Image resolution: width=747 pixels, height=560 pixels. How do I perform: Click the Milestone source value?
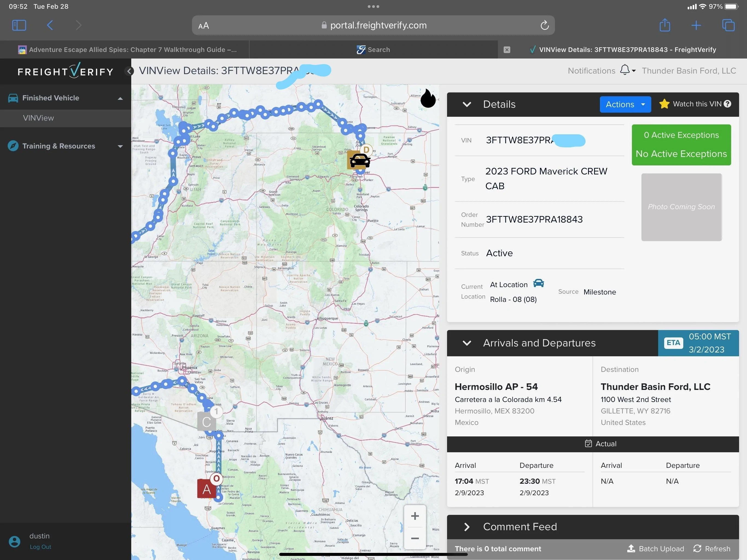(x=599, y=292)
